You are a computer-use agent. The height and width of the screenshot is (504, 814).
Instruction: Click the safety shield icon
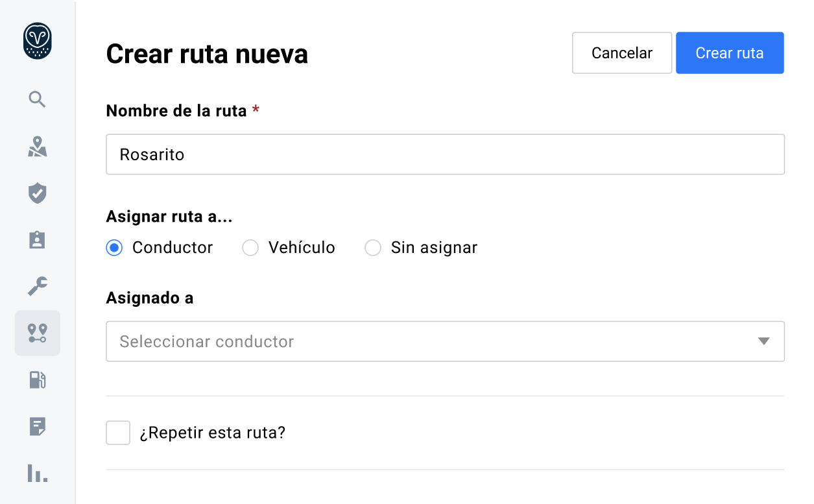click(x=37, y=193)
